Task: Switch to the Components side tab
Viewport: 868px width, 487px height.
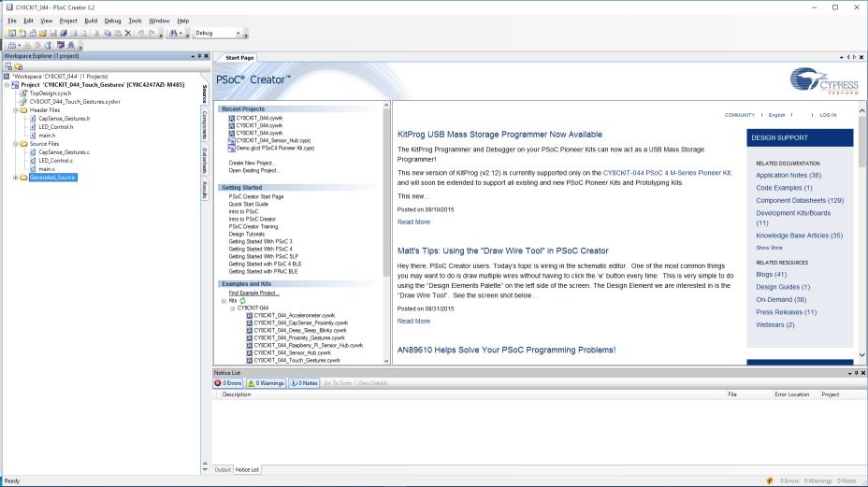Action: 205,124
